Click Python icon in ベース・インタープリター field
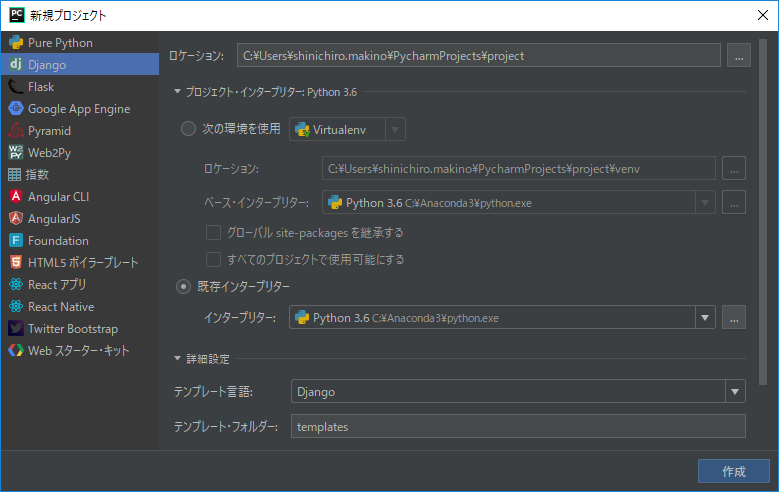Viewport: 779px width, 492px height. [335, 202]
